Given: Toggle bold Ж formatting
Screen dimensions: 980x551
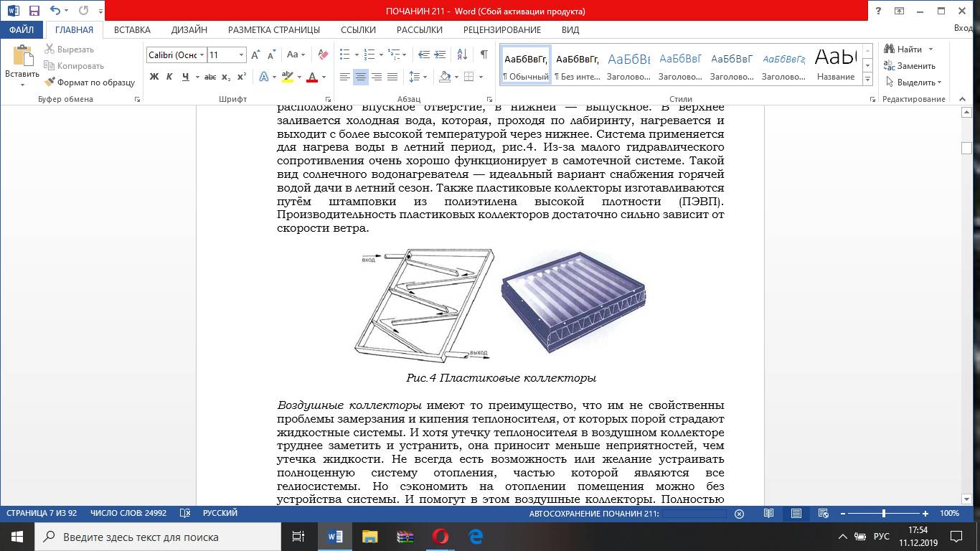Looking at the screenshot, I should (154, 77).
